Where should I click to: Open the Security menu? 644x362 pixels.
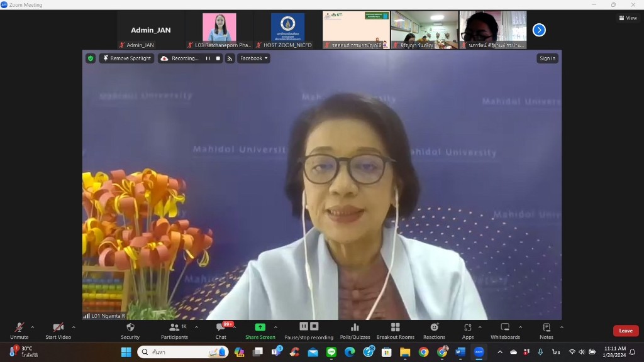point(130,331)
